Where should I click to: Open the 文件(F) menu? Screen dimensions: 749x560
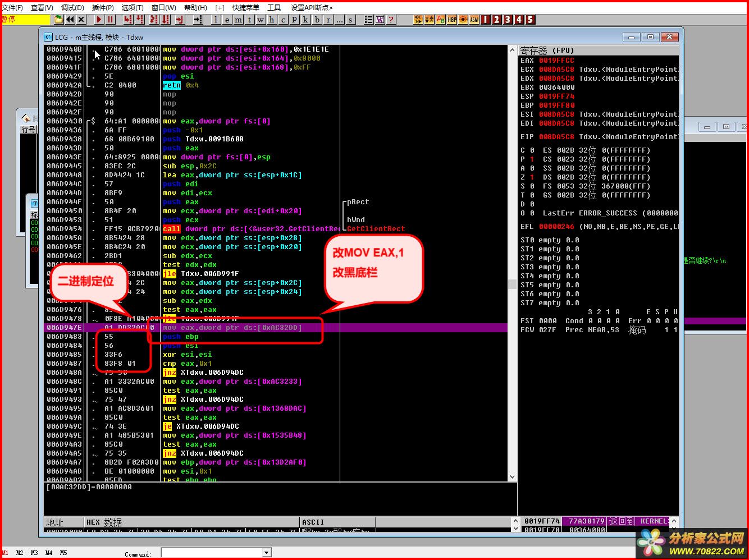12,7
